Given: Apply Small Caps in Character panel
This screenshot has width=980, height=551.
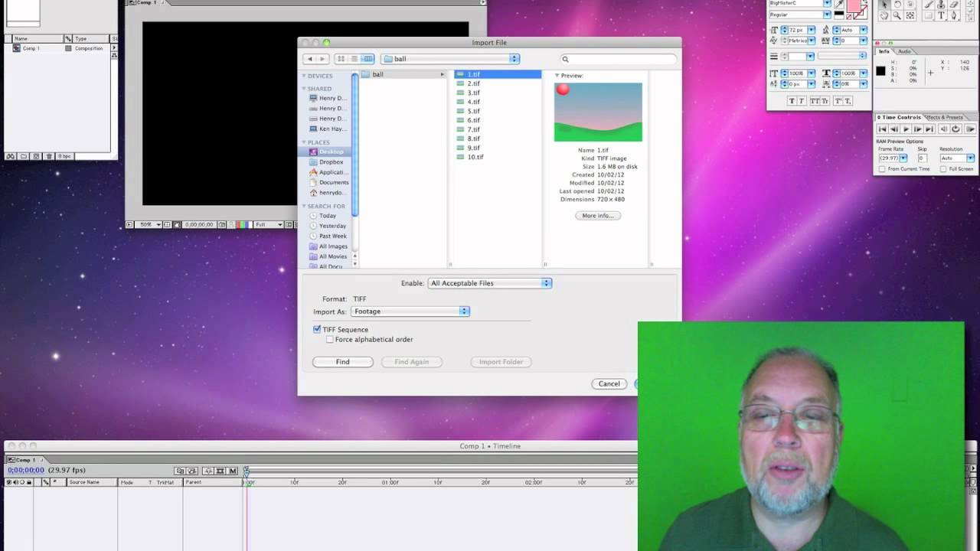Looking at the screenshot, I should click(x=825, y=101).
